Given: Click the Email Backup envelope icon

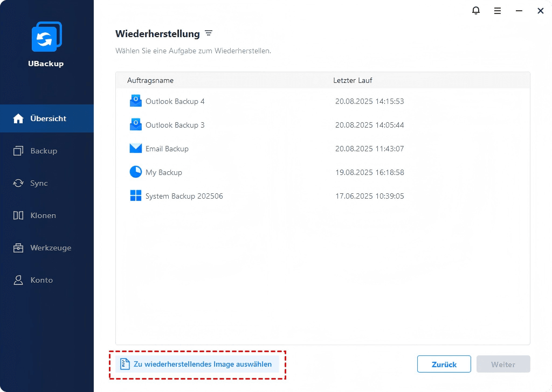Looking at the screenshot, I should (135, 149).
